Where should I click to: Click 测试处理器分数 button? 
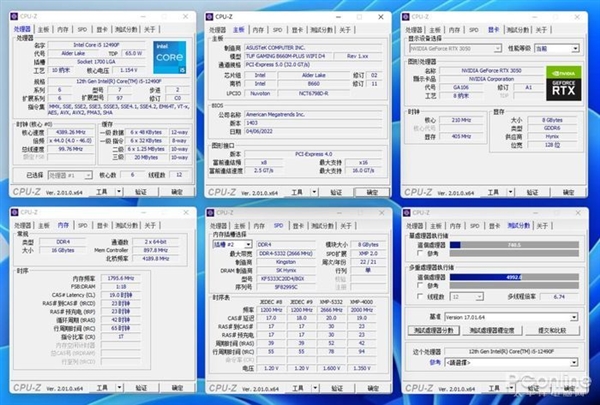coord(434,330)
